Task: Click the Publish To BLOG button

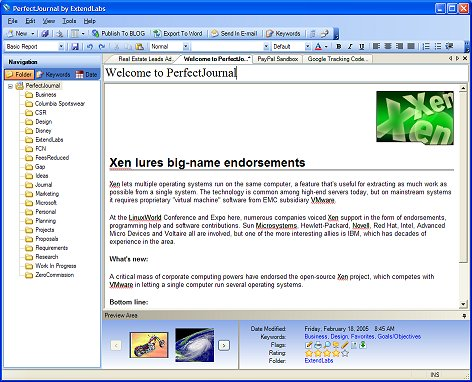Action: (118, 33)
